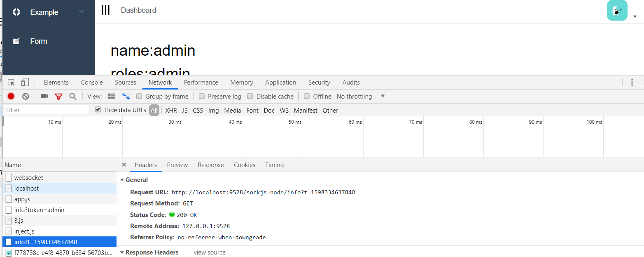Open the avatar dropdown caret
Image resolution: width=644 pixels, height=257 pixels.
(x=635, y=17)
